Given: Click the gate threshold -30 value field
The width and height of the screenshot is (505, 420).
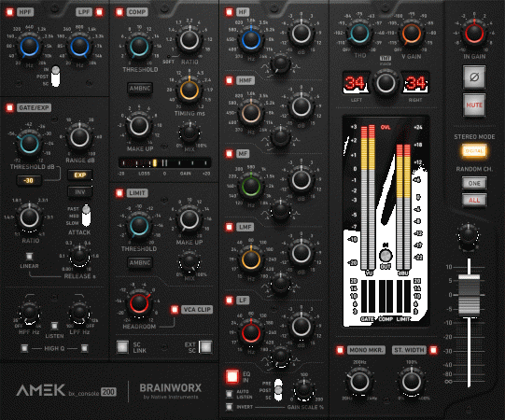Looking at the screenshot, I should (29, 180).
